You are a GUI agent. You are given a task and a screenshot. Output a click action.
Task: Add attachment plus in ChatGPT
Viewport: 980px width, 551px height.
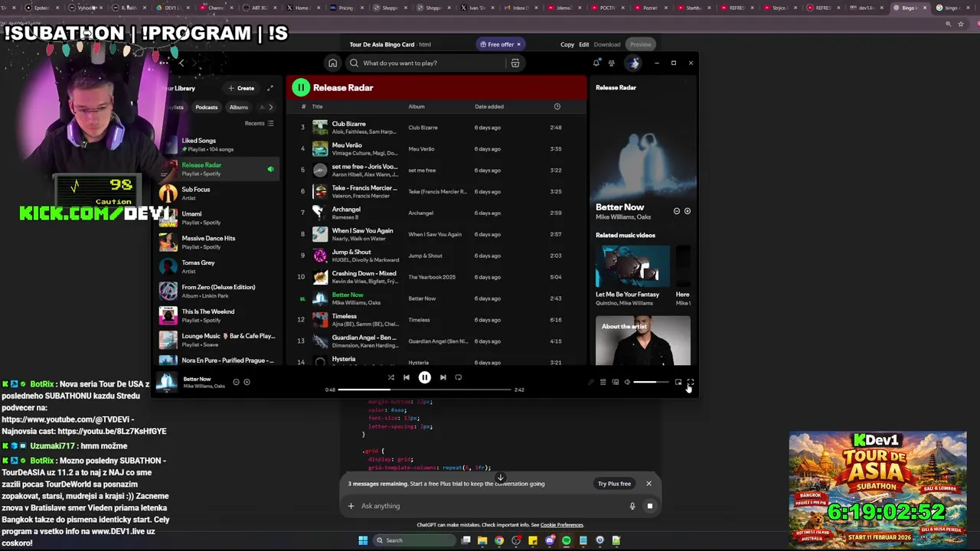(351, 506)
